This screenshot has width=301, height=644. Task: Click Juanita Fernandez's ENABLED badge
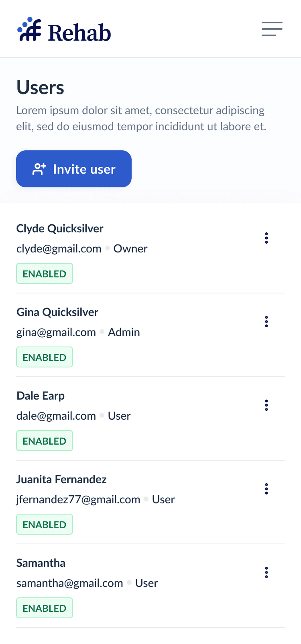pyautogui.click(x=45, y=525)
